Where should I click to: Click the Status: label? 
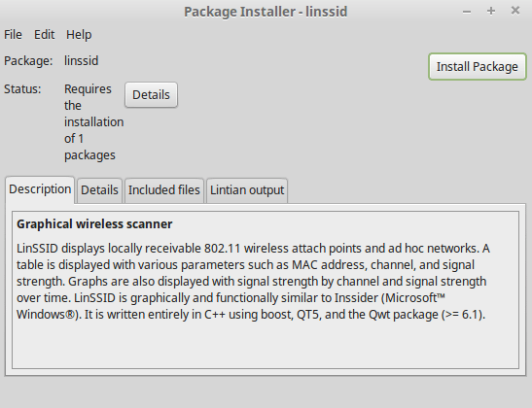[x=22, y=89]
